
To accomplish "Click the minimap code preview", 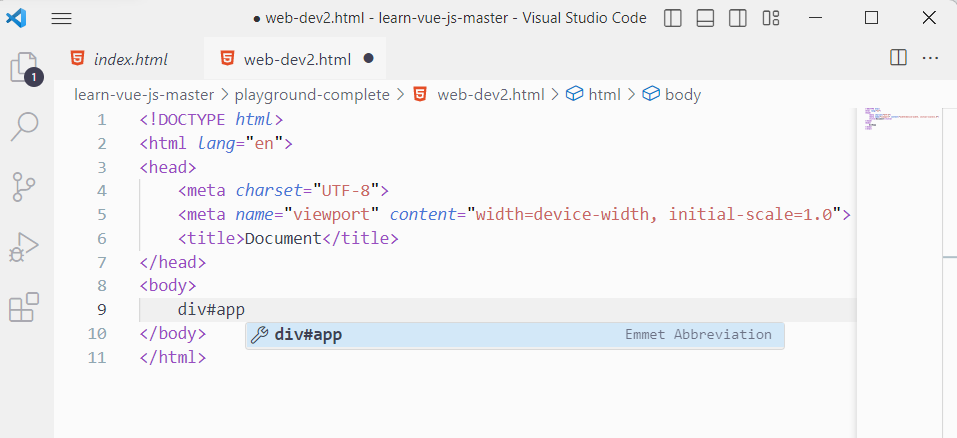I will 901,120.
